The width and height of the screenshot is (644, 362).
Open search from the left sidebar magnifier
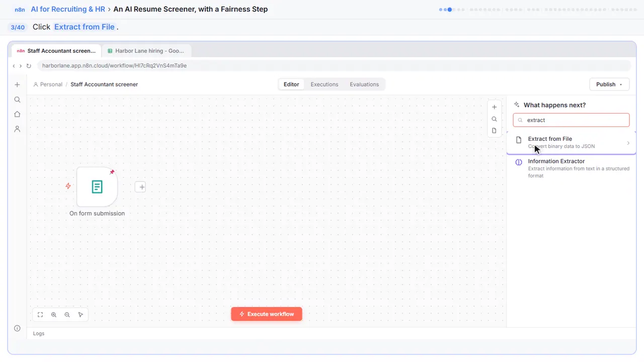click(17, 100)
